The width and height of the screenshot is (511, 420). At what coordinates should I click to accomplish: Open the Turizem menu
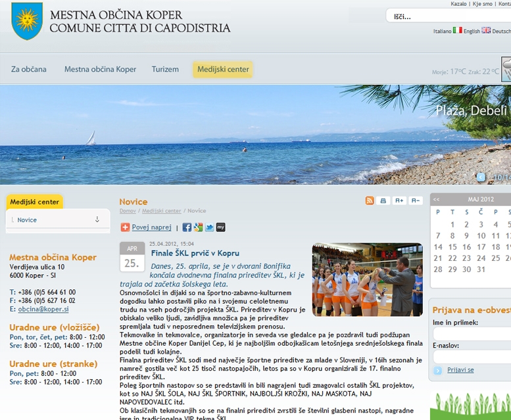coord(165,69)
